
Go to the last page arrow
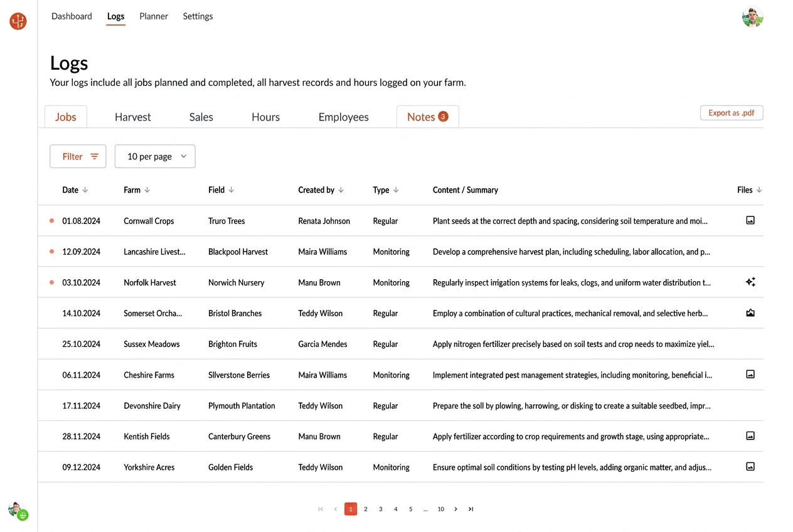pos(471,509)
